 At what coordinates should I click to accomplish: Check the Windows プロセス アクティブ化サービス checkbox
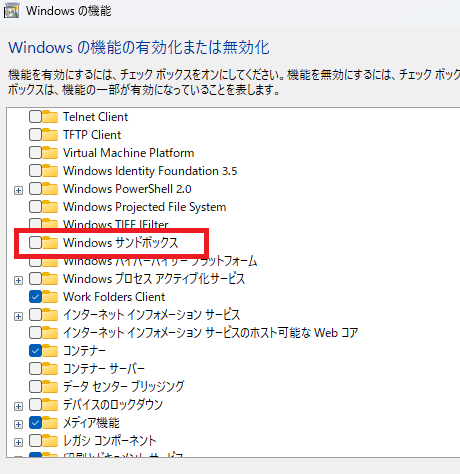pos(35,279)
